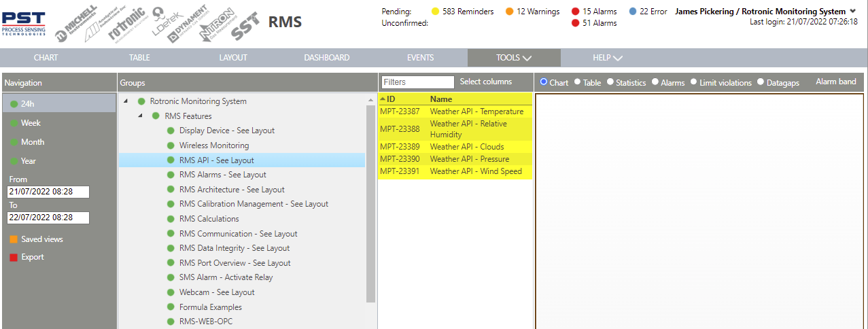The image size is (868, 329).
Task: Click the Alarm band button
Action: (x=836, y=82)
